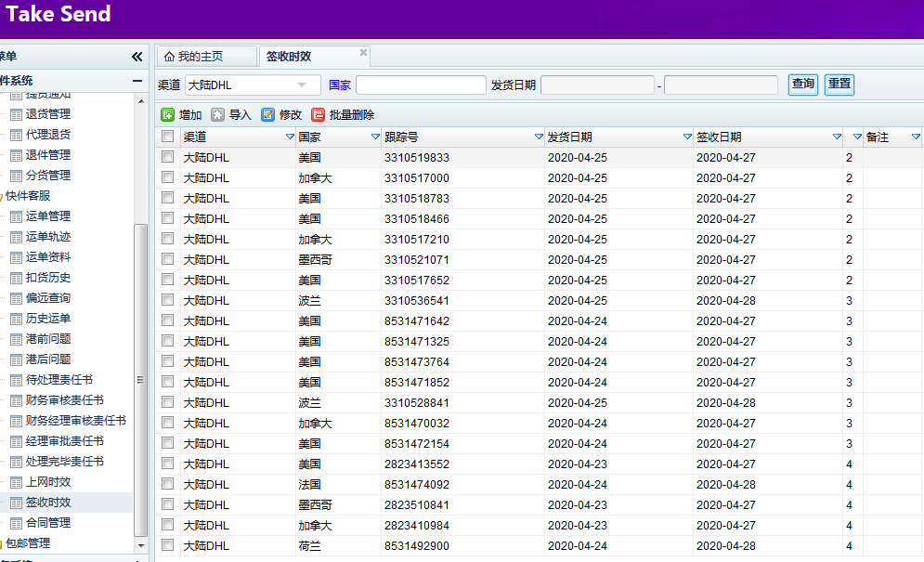The width and height of the screenshot is (924, 562).
Task: Tick checkbox for tracking number 8531474092
Action: coord(167,485)
